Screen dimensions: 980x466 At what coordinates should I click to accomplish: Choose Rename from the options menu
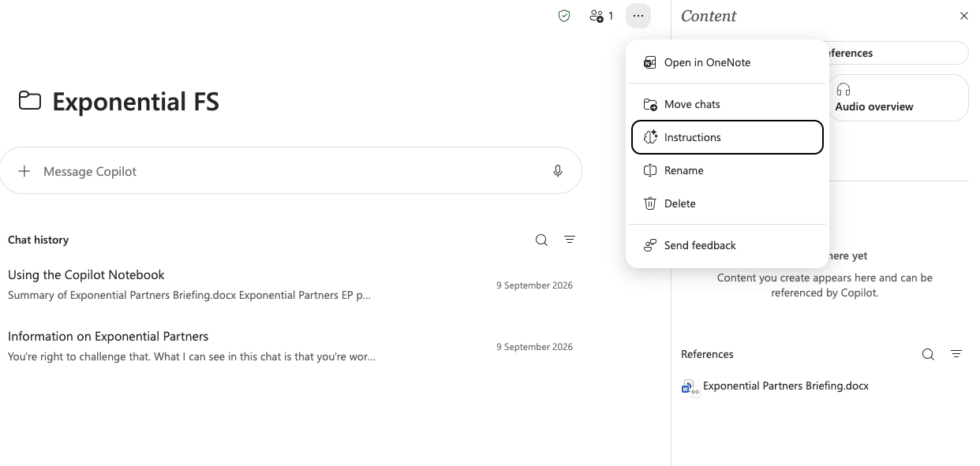pyautogui.click(x=728, y=170)
